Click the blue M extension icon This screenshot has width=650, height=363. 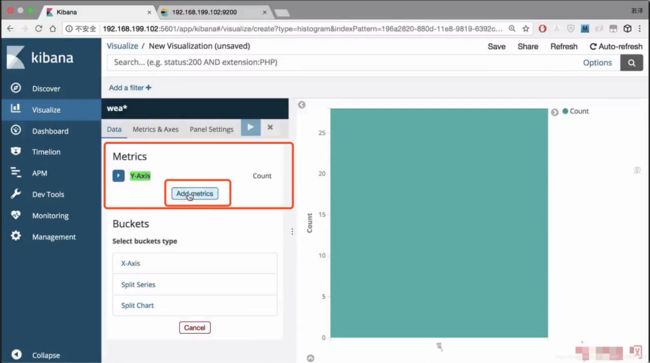tap(585, 29)
